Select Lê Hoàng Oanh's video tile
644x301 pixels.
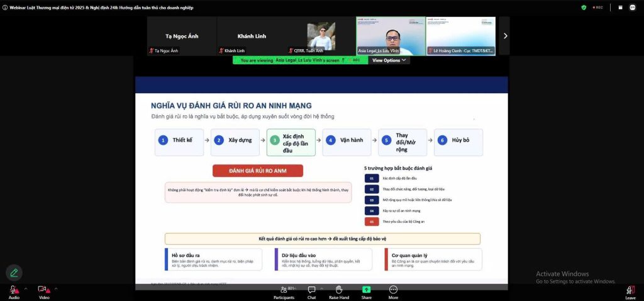461,36
